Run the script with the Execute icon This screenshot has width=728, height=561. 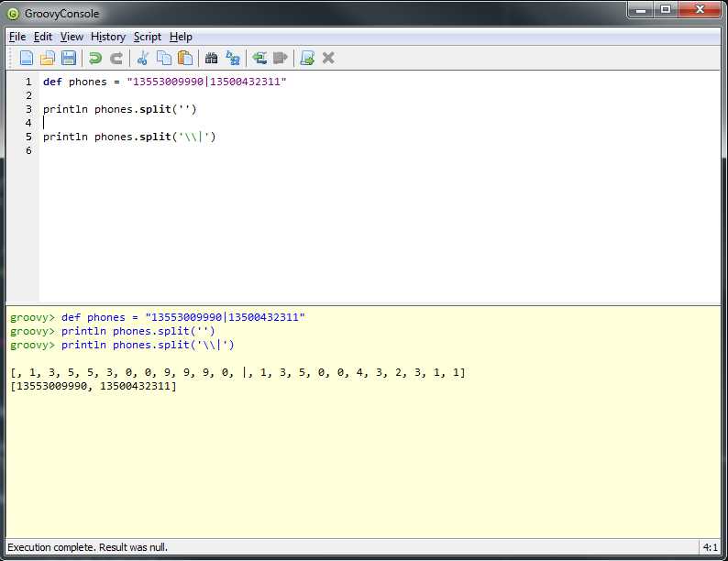[307, 58]
